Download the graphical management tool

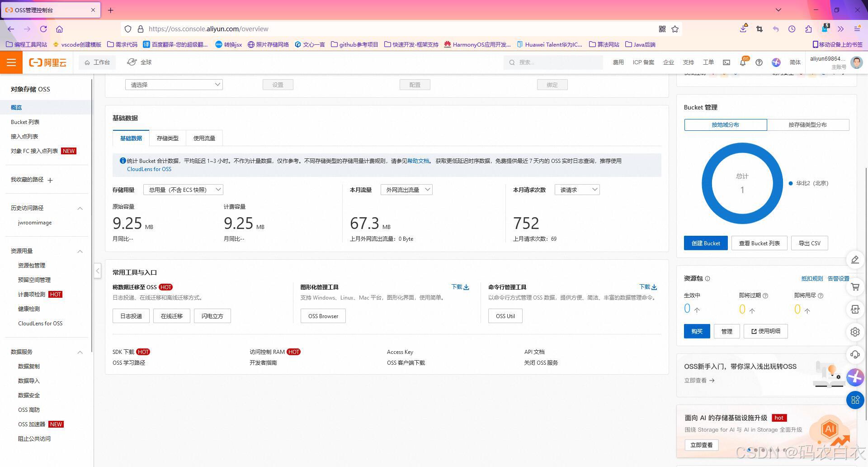(460, 287)
